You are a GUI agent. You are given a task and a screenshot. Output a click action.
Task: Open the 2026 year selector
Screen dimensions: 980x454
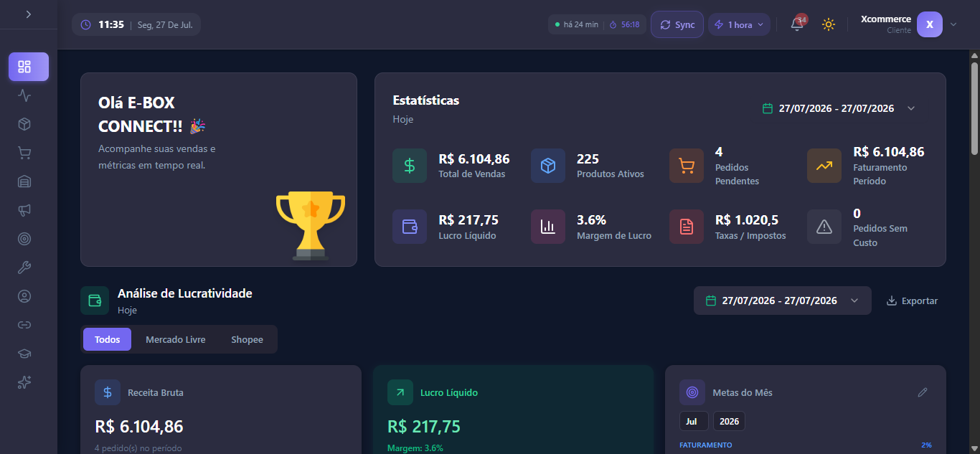tap(729, 421)
